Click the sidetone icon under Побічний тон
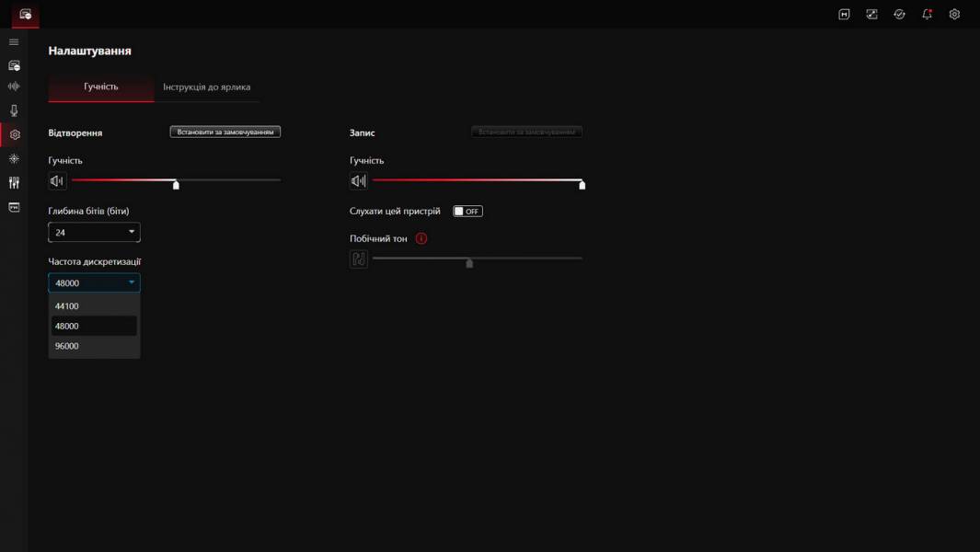The height and width of the screenshot is (552, 980). [359, 259]
